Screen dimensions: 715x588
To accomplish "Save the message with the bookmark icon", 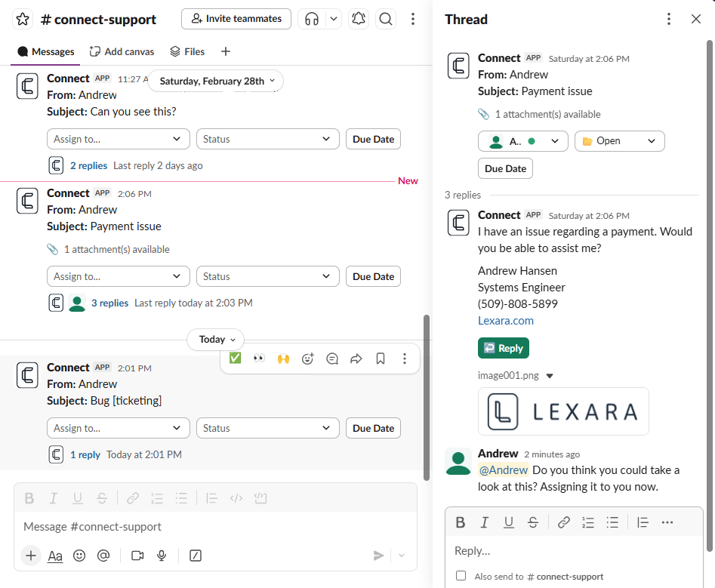I will 380,359.
